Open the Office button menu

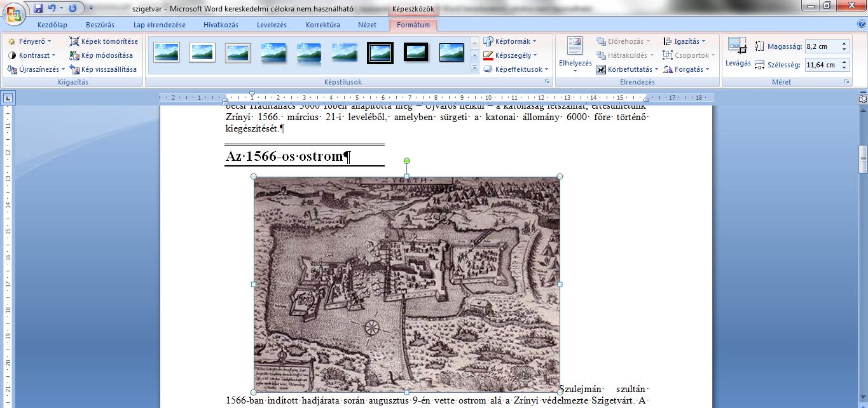pyautogui.click(x=14, y=13)
